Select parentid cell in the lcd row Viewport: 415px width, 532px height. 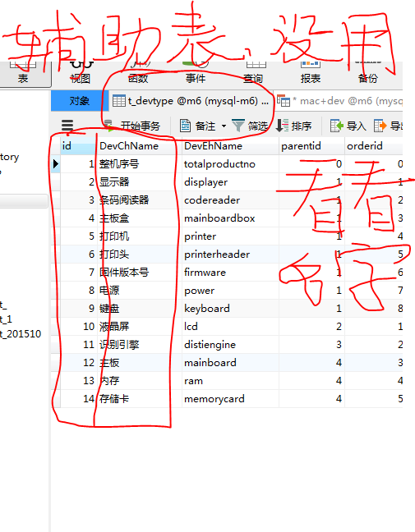311,327
